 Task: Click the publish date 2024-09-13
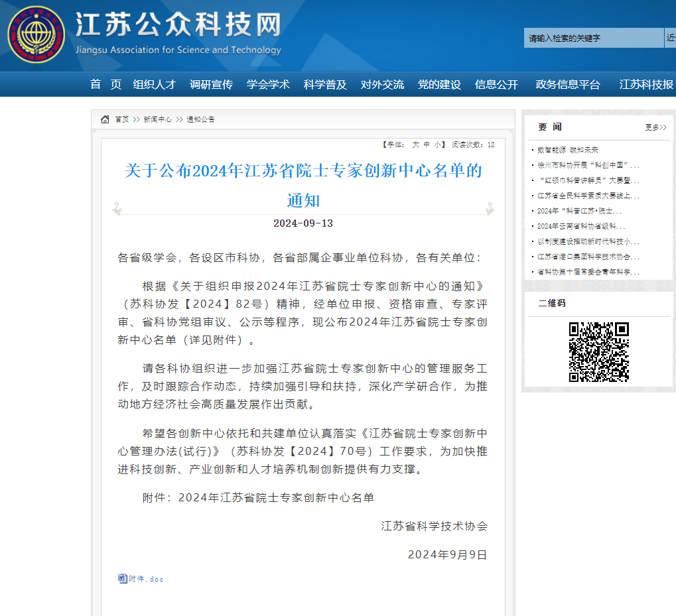[303, 223]
